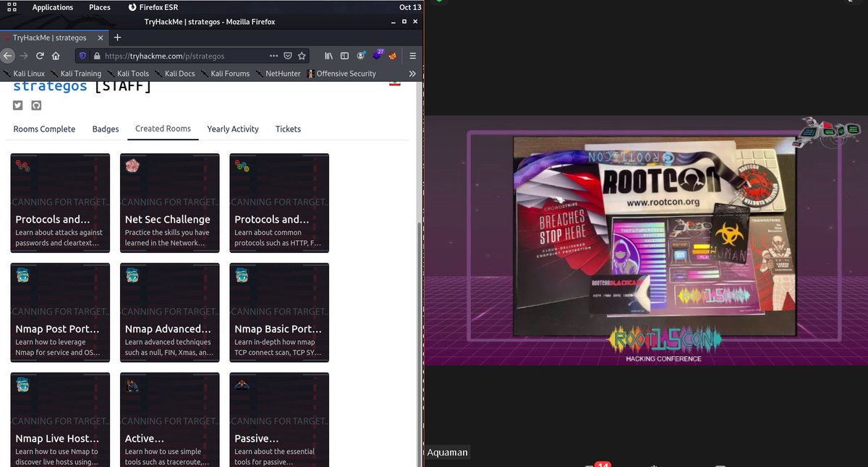The image size is (868, 467).
Task: Open Kali Tools bookmark
Action: click(128, 74)
